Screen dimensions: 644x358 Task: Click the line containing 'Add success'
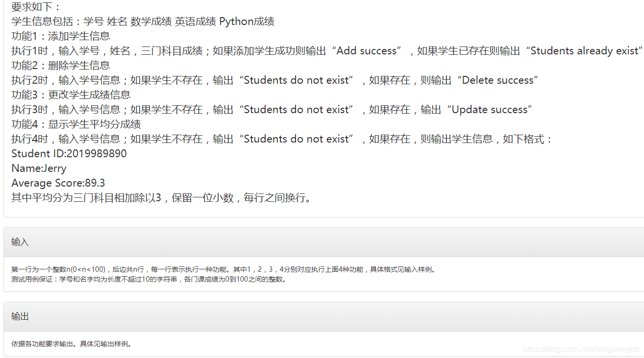point(327,51)
